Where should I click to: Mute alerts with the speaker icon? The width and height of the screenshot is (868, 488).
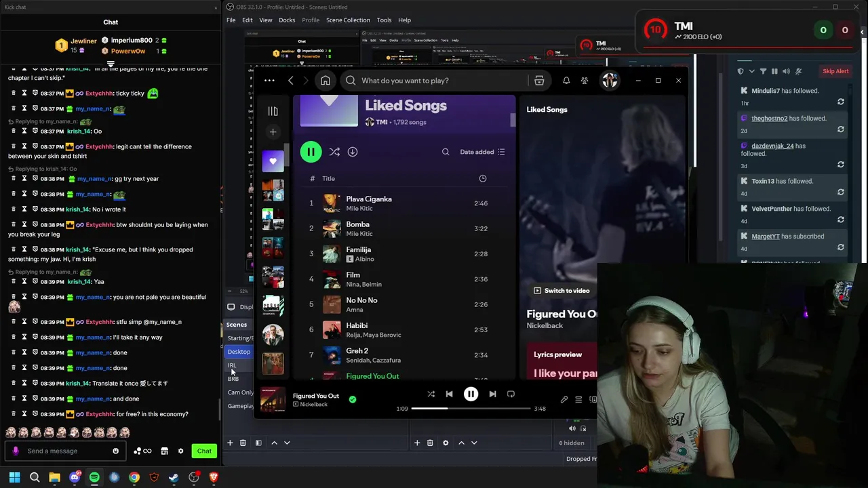(x=786, y=71)
